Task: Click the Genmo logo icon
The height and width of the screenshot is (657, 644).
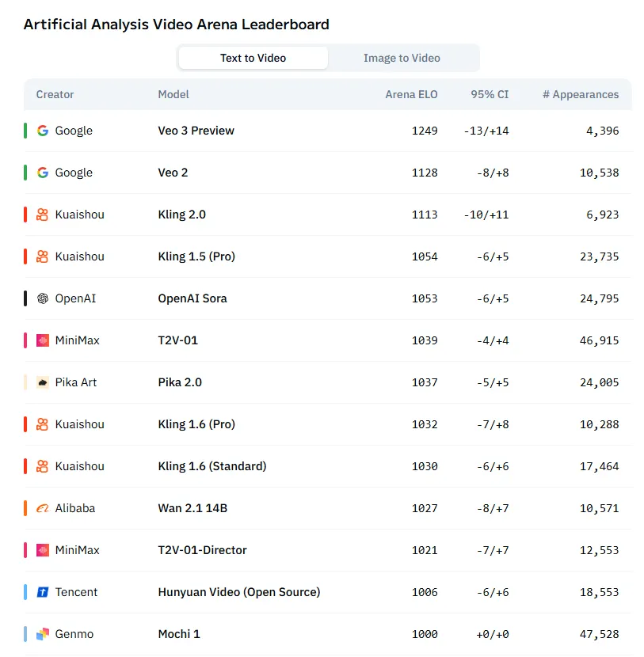Action: pyautogui.click(x=43, y=634)
